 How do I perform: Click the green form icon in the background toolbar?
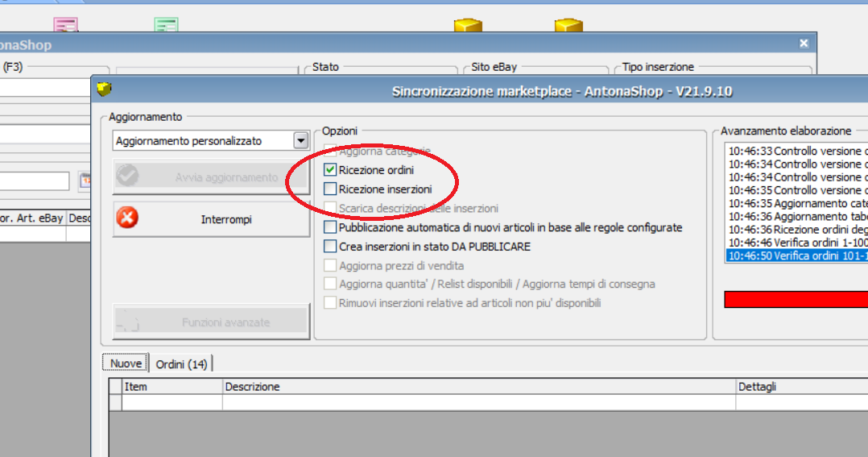coord(166,25)
